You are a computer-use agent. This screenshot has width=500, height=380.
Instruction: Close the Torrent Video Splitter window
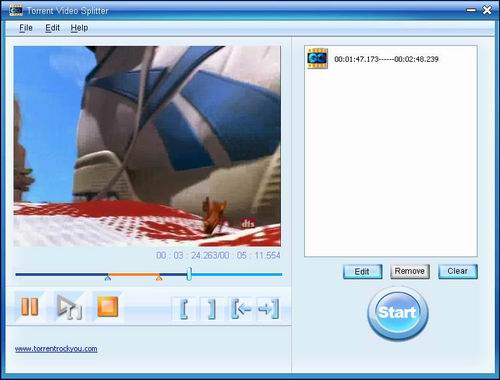(x=487, y=10)
